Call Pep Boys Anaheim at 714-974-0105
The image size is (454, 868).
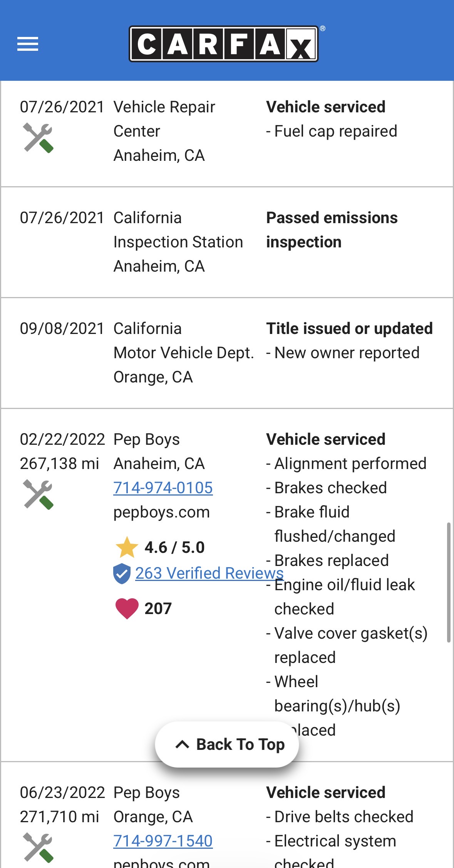point(163,488)
